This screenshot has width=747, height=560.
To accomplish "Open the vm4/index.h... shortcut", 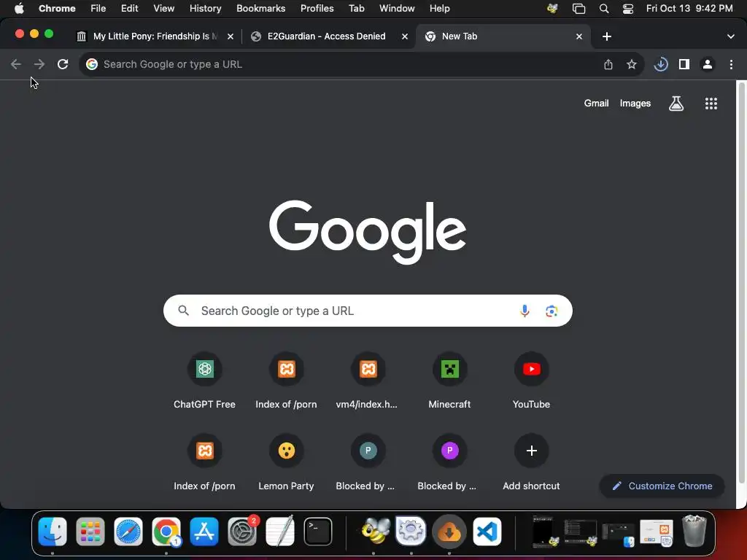I will [x=368, y=381].
